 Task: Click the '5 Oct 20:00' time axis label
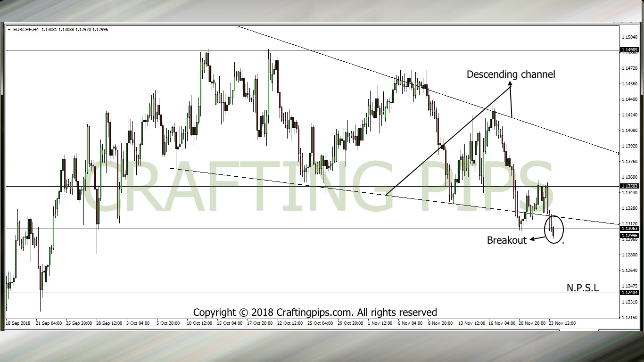tap(169, 323)
